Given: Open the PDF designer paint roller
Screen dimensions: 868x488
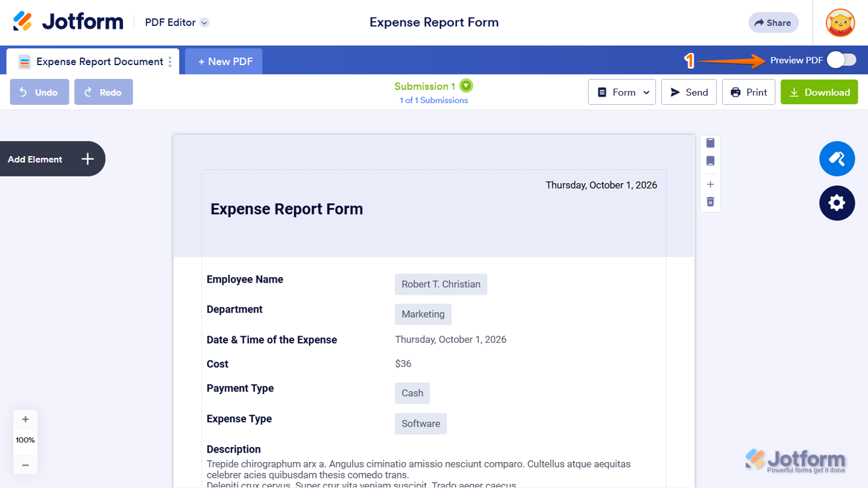Looking at the screenshot, I should click(837, 159).
